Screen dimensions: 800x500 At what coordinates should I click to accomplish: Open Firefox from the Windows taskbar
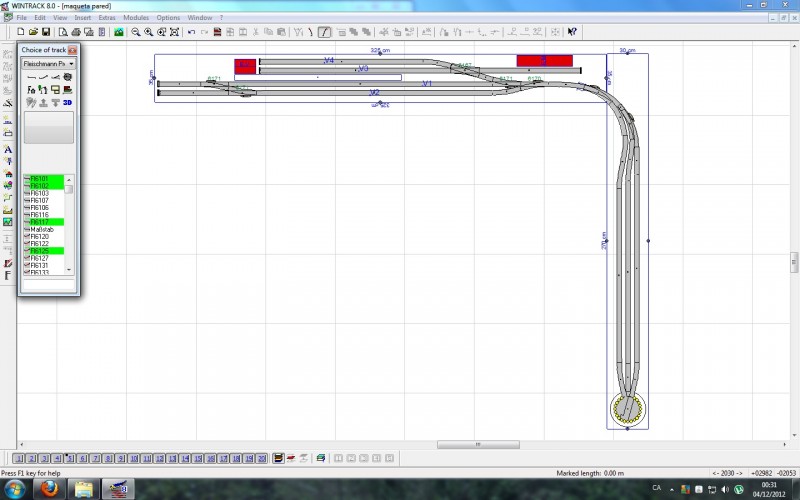tap(49, 489)
